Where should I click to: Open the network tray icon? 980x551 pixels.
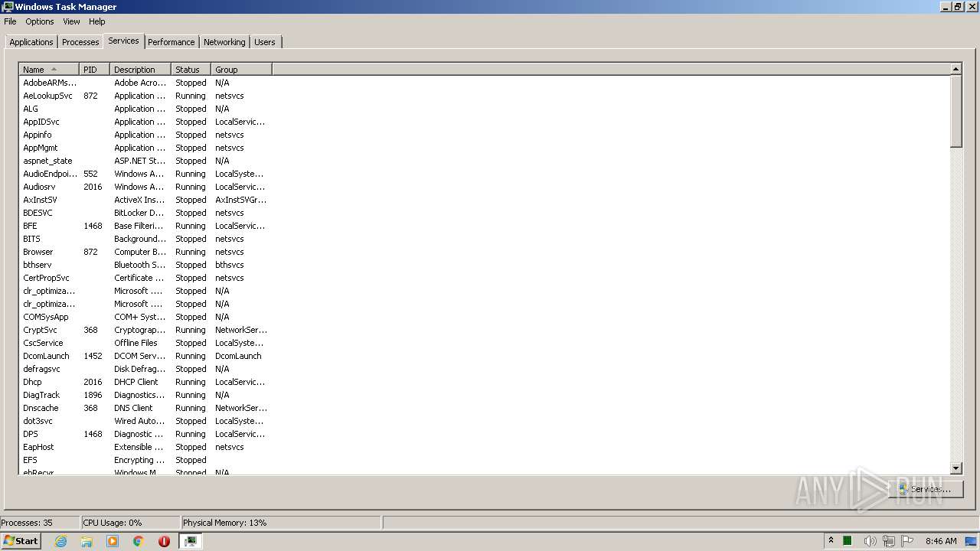coord(889,541)
